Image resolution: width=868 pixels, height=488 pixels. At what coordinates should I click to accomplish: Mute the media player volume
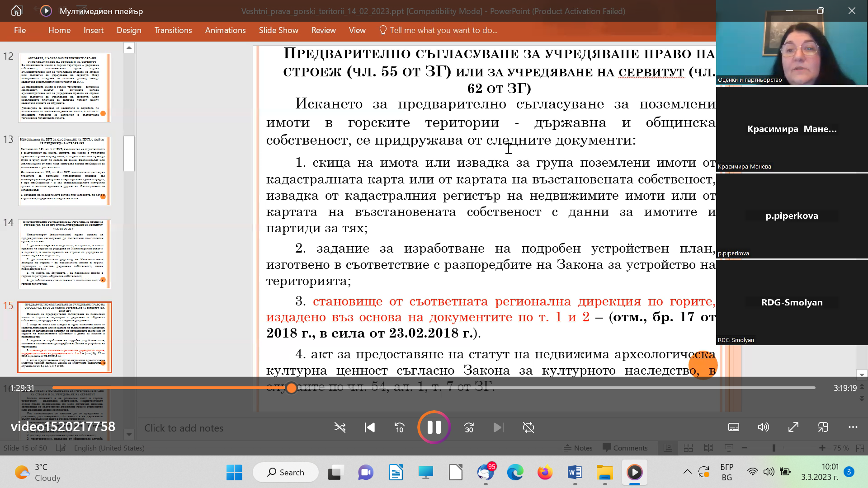pyautogui.click(x=763, y=427)
